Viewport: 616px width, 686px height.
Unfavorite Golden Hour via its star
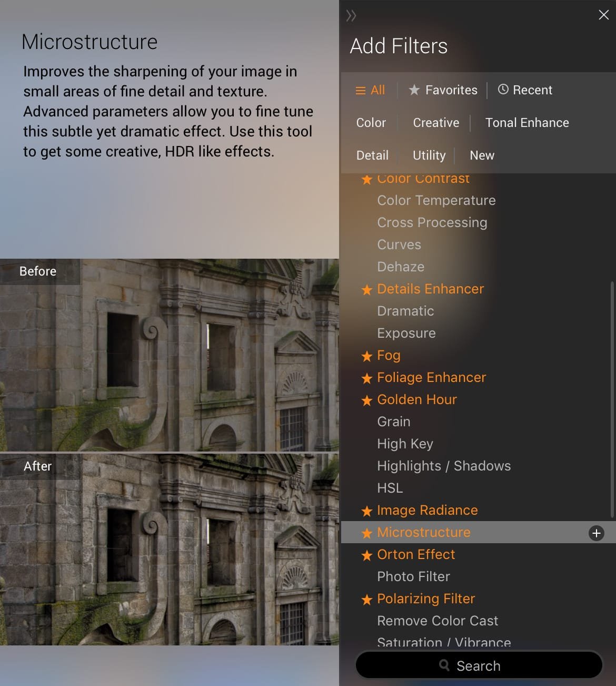point(367,401)
